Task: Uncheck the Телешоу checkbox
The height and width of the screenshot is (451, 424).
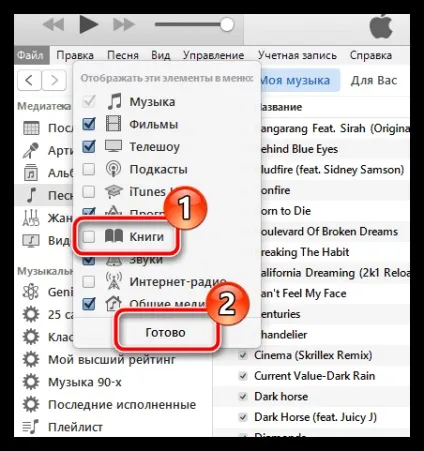Action: [x=89, y=146]
